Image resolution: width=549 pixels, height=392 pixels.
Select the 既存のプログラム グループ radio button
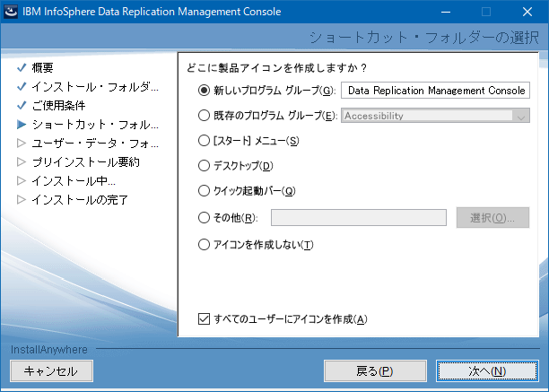point(204,116)
